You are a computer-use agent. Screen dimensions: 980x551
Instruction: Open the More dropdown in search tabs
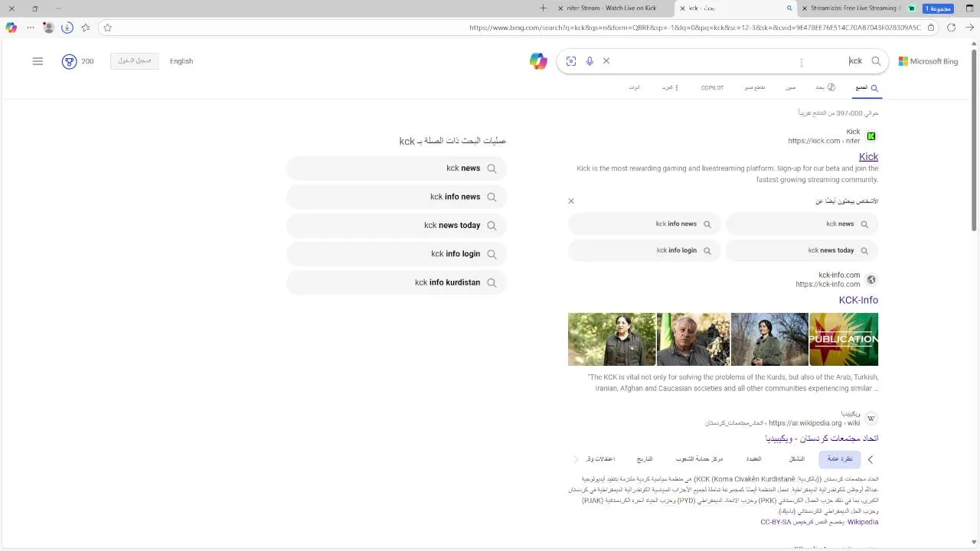[x=670, y=88]
